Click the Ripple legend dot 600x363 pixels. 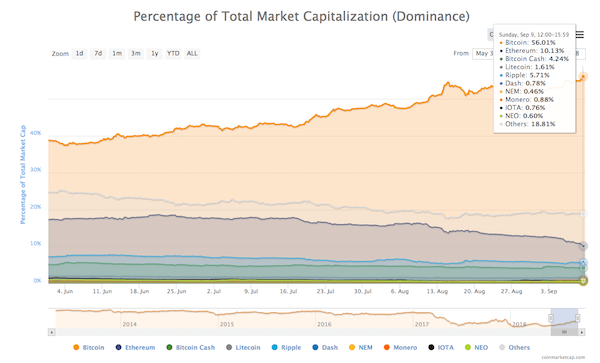click(274, 347)
